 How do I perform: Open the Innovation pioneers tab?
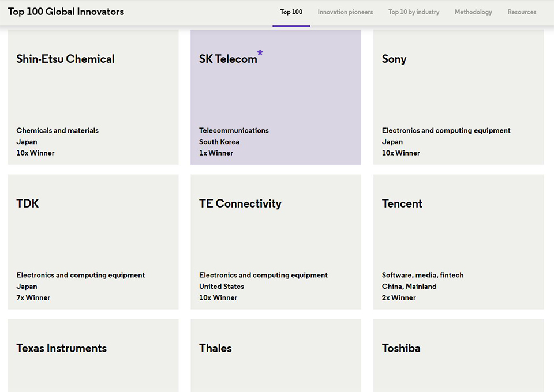345,12
